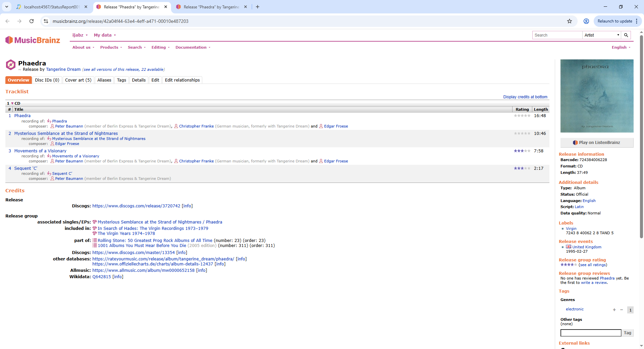Open Tangerine Dream artist link
Image resolution: width=644 pixels, height=349 pixels.
[x=63, y=69]
